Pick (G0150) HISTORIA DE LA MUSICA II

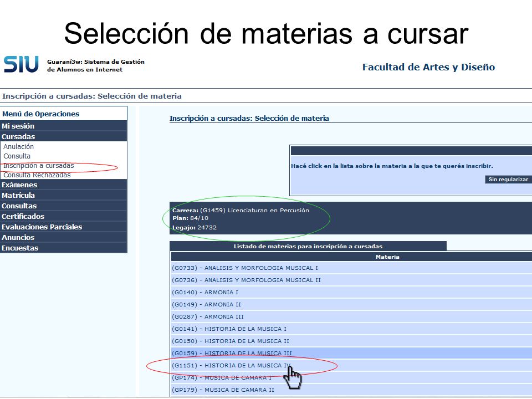351,341
